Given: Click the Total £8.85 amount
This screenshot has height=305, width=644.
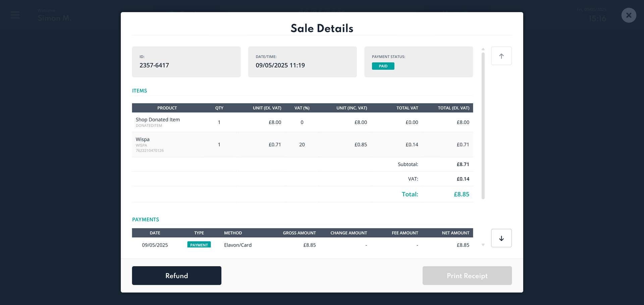Looking at the screenshot, I should tap(461, 194).
